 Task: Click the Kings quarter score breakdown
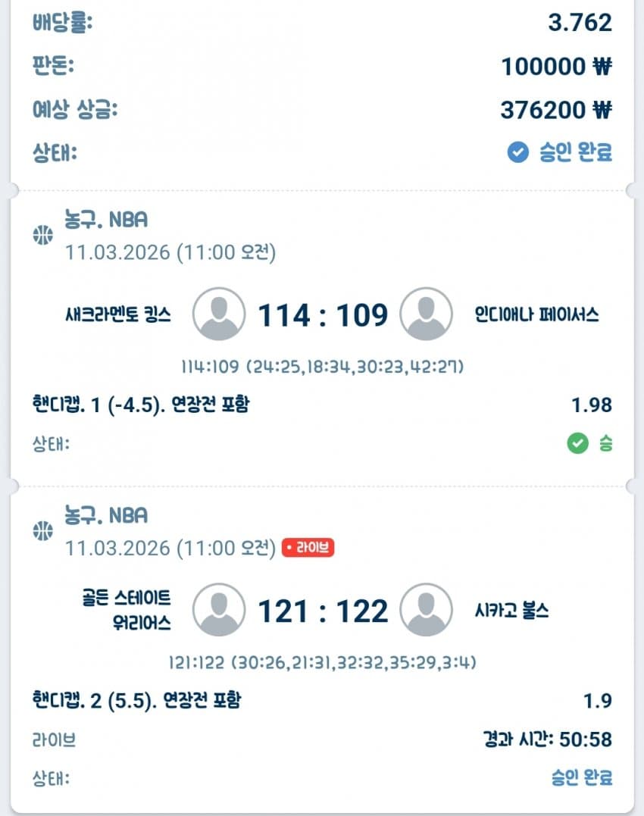(x=322, y=367)
